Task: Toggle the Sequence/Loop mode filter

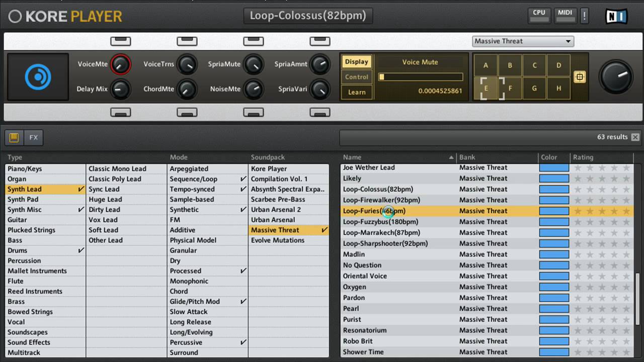Action: tap(208, 179)
